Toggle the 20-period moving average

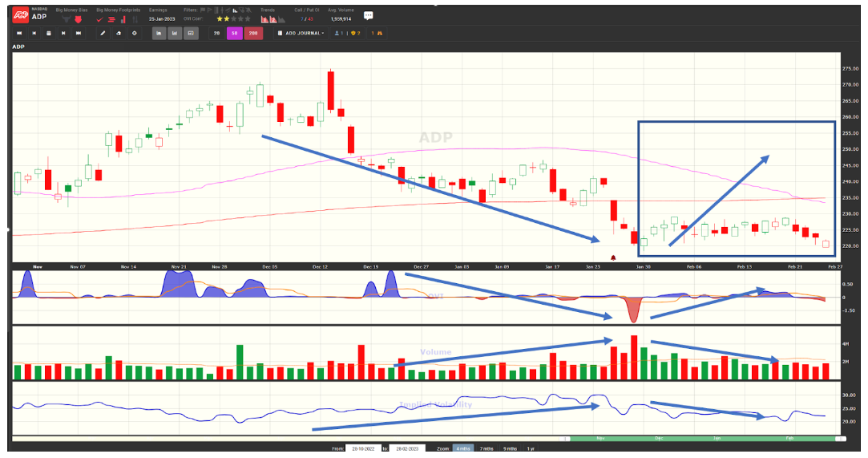coord(217,33)
